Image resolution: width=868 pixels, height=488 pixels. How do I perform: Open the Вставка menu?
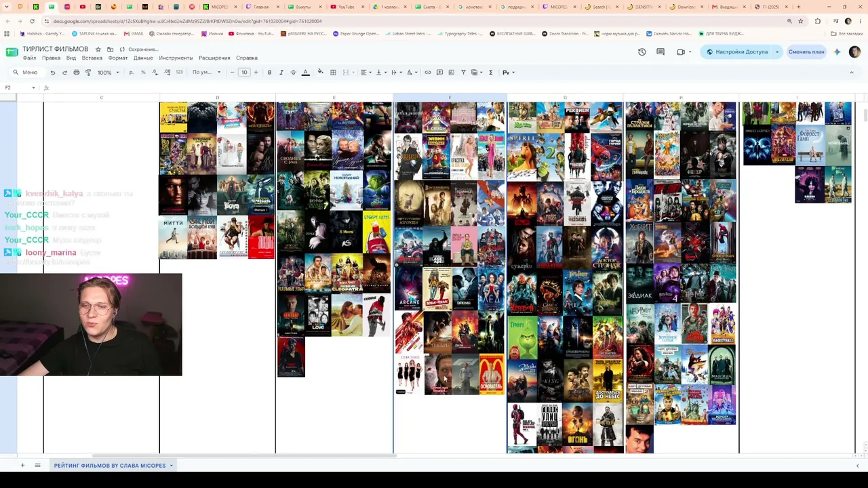[92, 58]
